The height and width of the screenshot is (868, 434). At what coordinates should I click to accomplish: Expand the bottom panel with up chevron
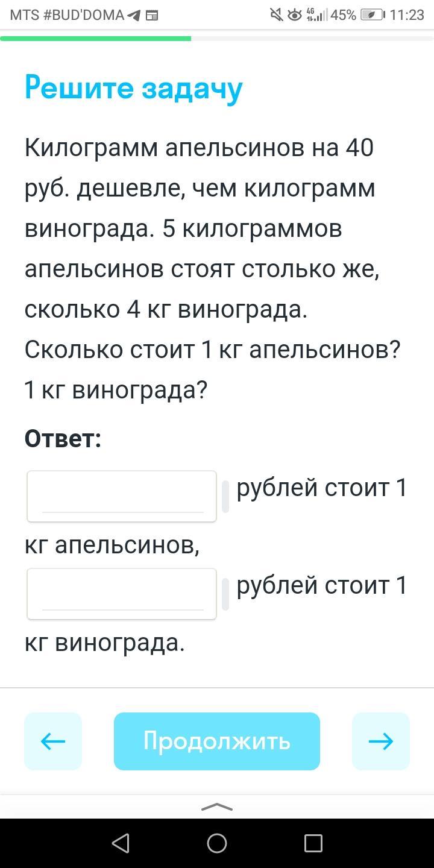(x=216, y=807)
